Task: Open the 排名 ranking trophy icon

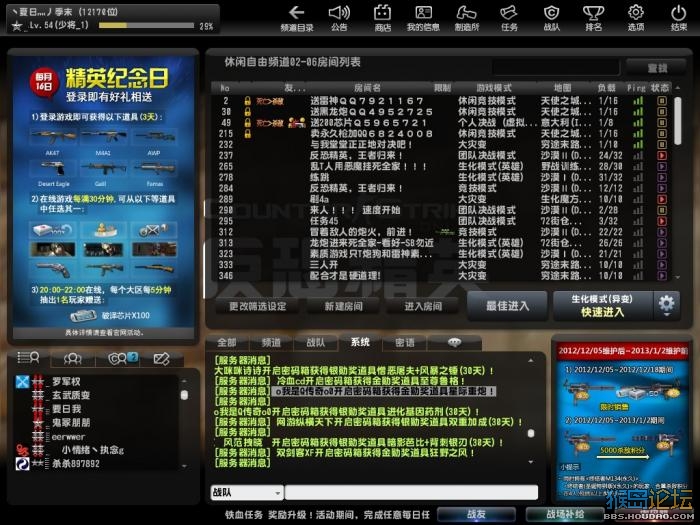Action: (x=593, y=18)
